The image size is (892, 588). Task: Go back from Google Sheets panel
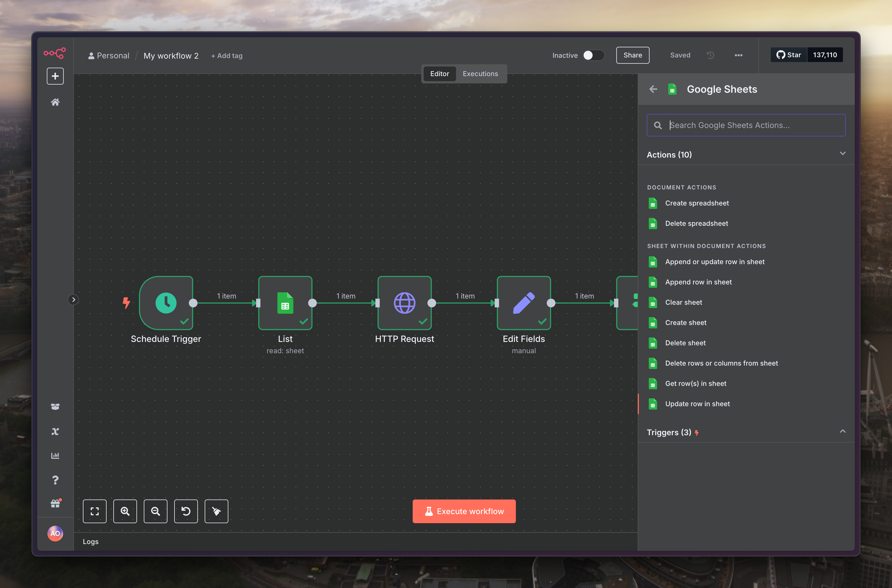pyautogui.click(x=653, y=89)
